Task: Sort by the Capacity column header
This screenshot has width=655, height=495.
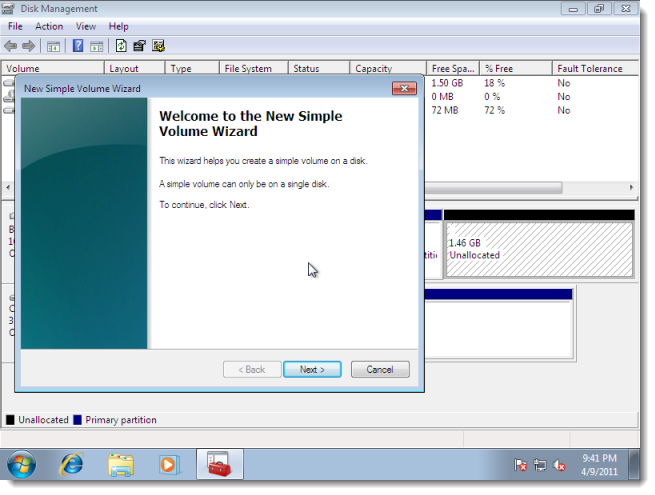Action: 388,69
